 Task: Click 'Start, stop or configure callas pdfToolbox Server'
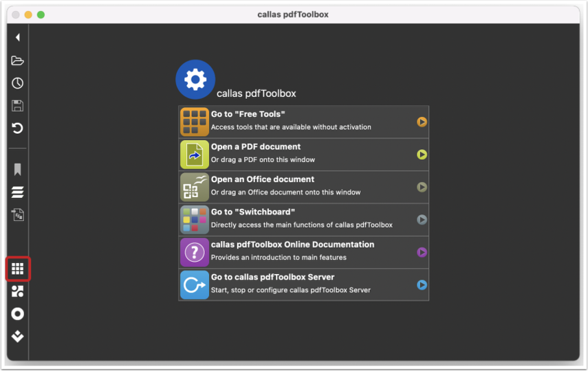291,290
